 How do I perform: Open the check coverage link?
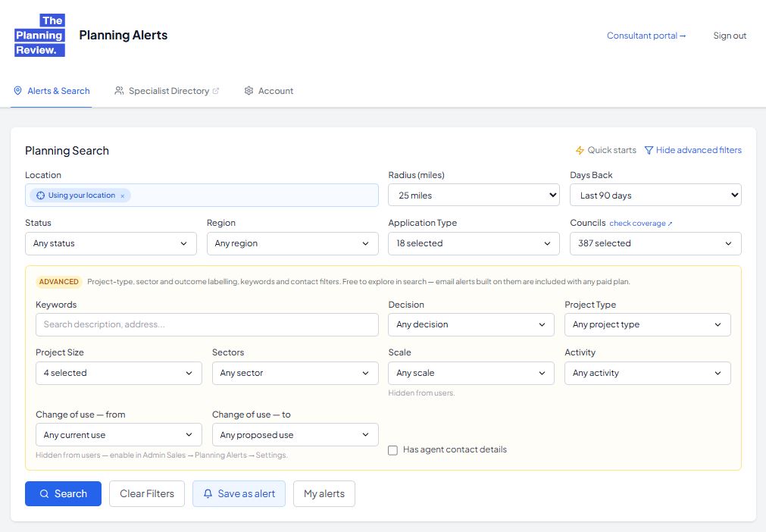tap(641, 224)
